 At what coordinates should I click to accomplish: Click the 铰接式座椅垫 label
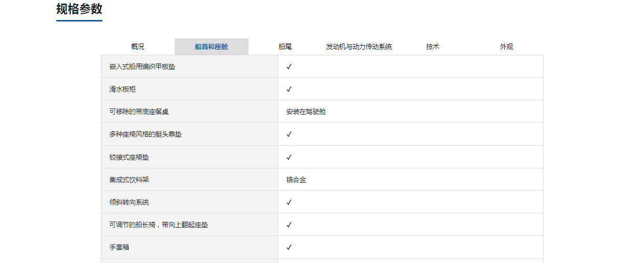[x=129, y=157]
